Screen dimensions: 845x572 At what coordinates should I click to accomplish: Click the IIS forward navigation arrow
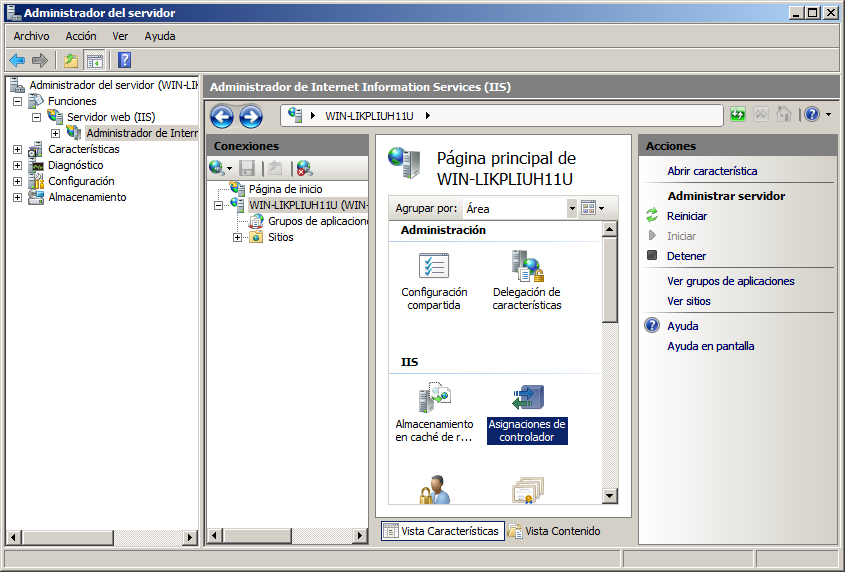[250, 116]
